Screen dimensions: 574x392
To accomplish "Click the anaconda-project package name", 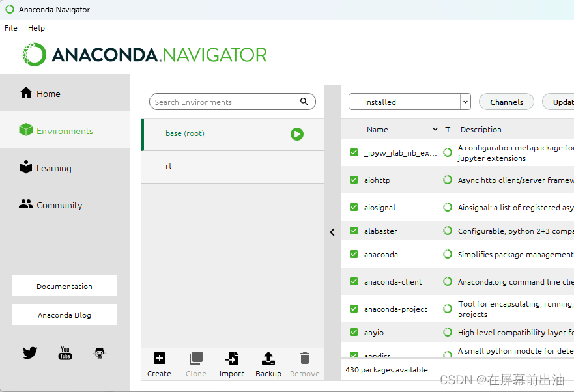I will coord(395,309).
